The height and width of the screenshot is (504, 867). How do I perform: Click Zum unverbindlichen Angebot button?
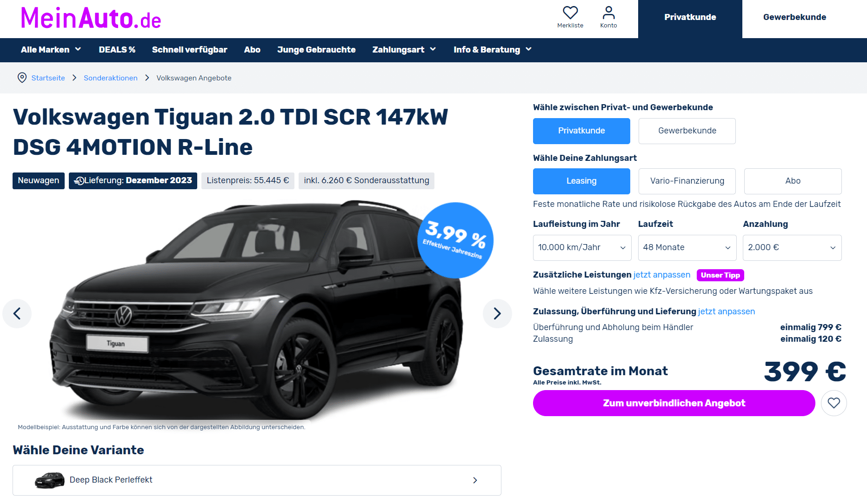point(674,403)
